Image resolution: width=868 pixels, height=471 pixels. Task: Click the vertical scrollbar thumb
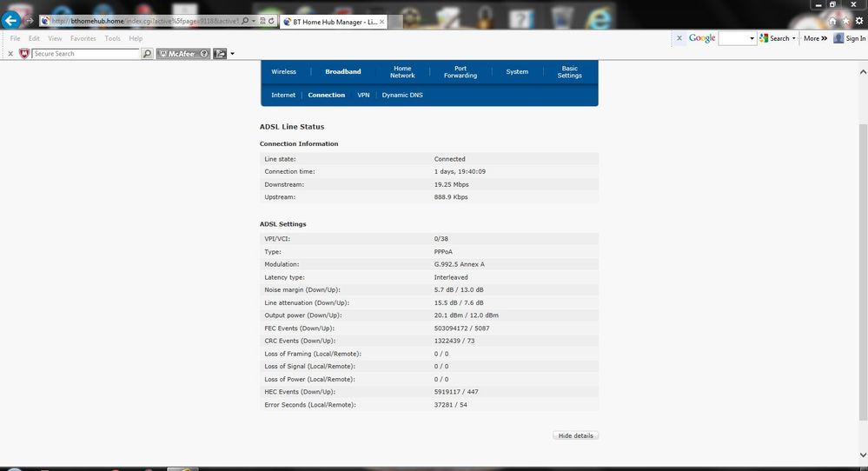[x=863, y=271]
